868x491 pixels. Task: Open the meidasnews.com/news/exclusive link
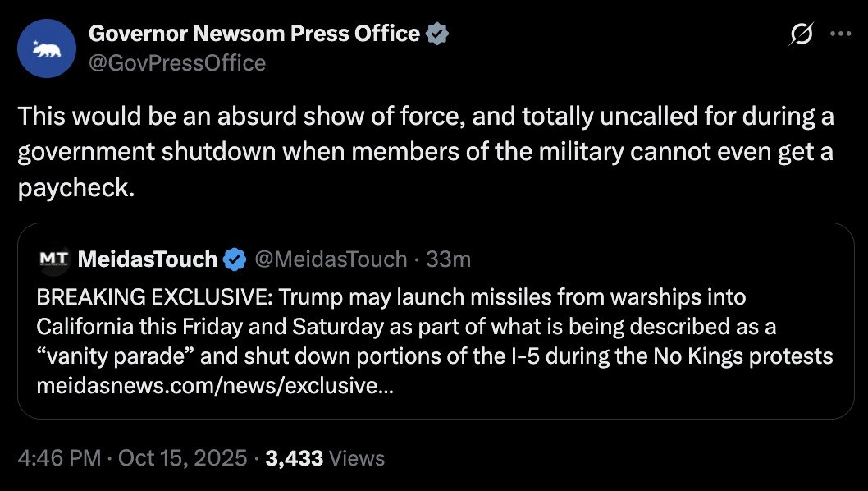215,386
